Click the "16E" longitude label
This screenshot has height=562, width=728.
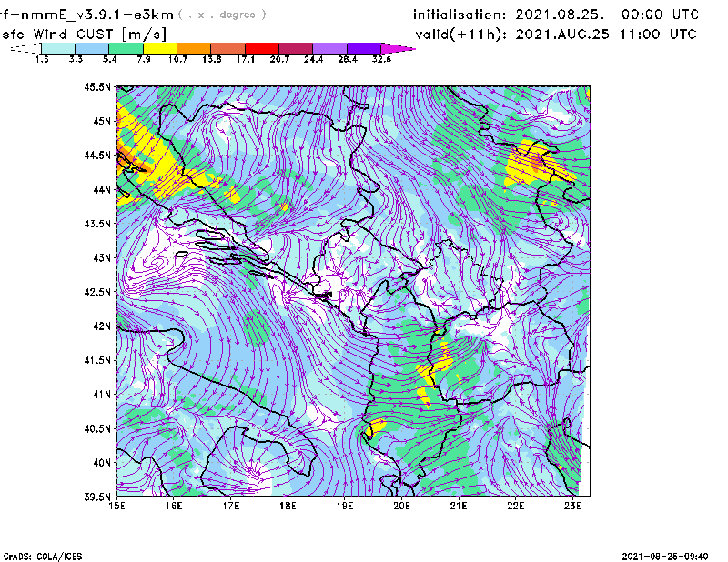[x=174, y=506]
